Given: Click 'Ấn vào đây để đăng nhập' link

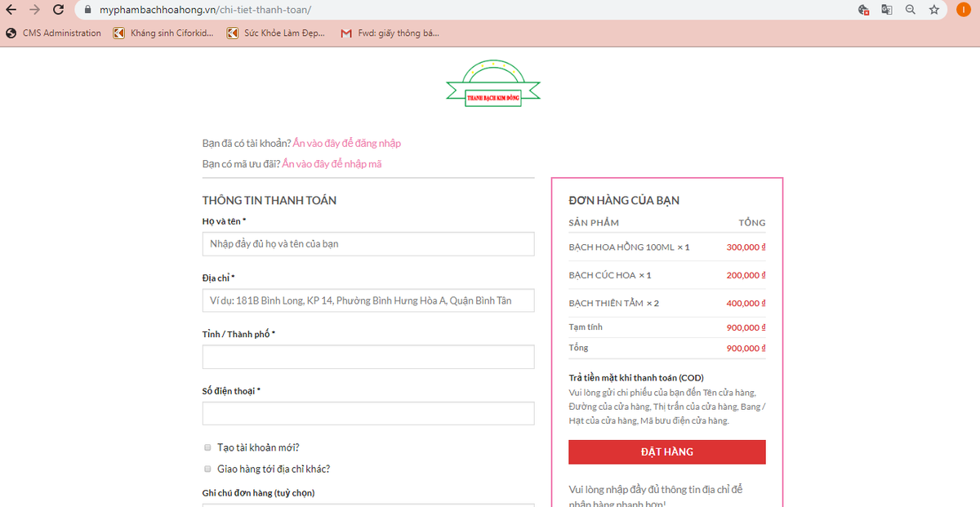Looking at the screenshot, I should pyautogui.click(x=347, y=144).
